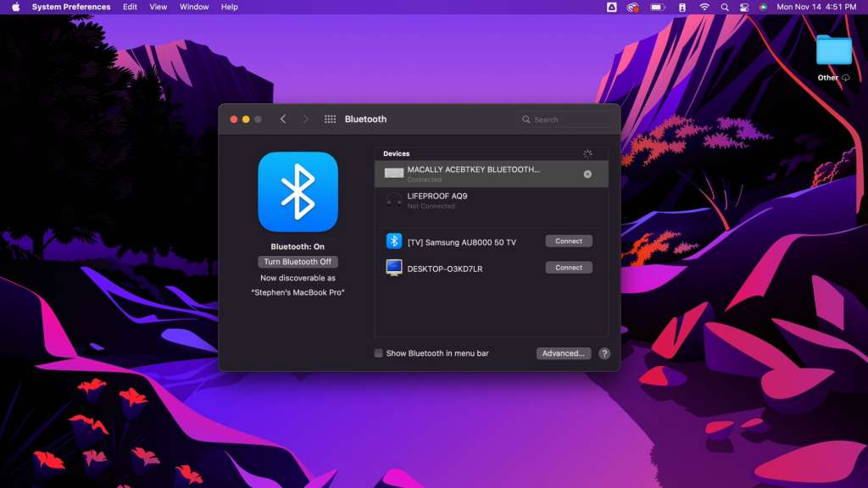Click the headphones icon next to LIFEPROOF AQ9
Screen dimensions: 868x488
(x=393, y=199)
